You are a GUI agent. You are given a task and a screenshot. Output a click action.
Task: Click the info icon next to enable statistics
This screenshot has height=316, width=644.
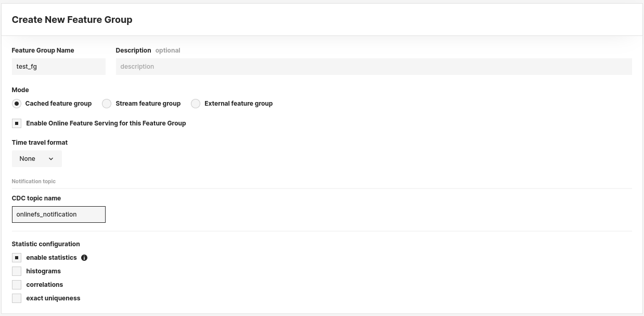tap(85, 257)
